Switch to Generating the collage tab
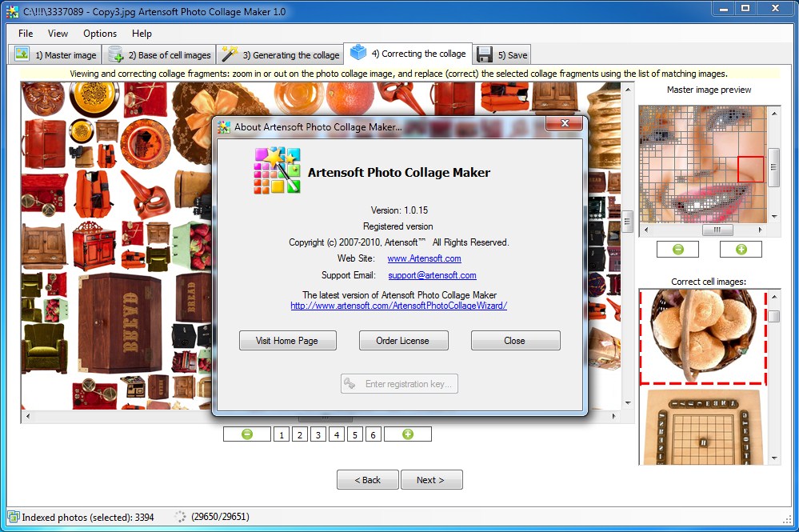This screenshot has width=799, height=532. point(280,54)
